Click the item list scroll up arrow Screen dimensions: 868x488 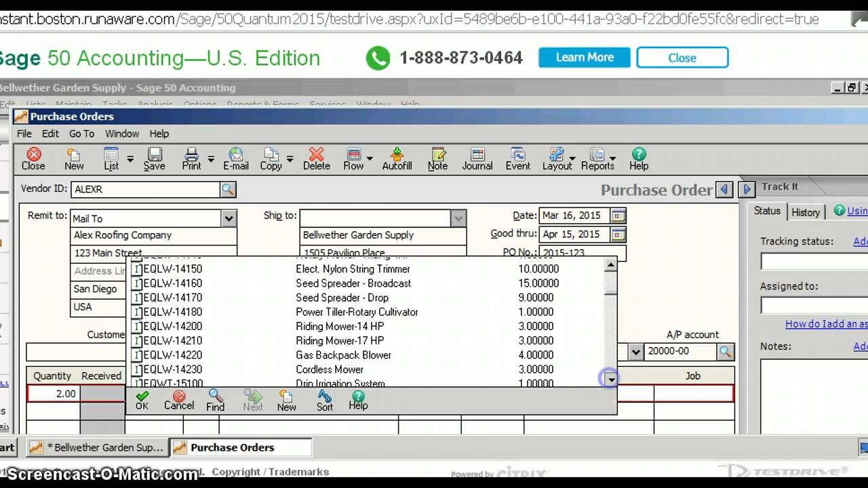tap(611, 264)
